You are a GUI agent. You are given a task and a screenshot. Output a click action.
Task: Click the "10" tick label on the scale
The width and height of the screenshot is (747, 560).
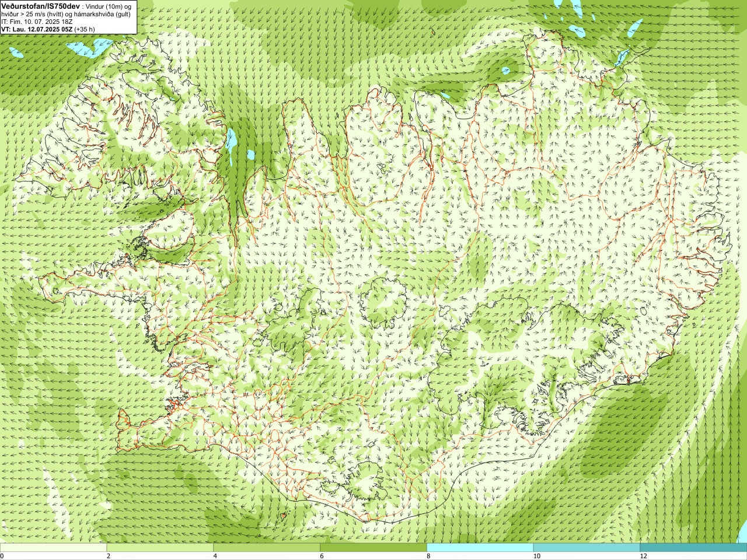coord(537,556)
